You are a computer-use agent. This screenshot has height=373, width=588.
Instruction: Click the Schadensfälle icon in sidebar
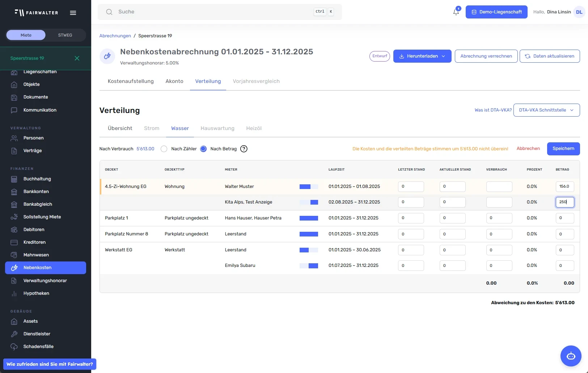pyautogui.click(x=14, y=347)
